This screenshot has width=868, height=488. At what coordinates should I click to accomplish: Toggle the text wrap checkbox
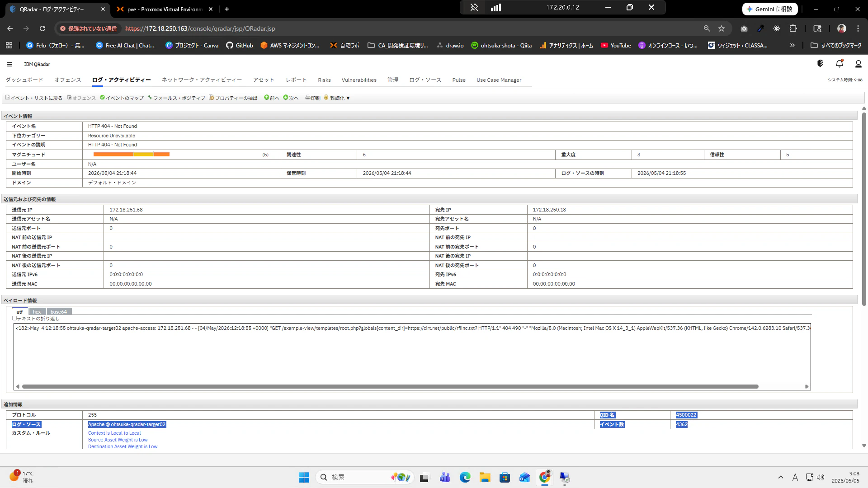14,318
